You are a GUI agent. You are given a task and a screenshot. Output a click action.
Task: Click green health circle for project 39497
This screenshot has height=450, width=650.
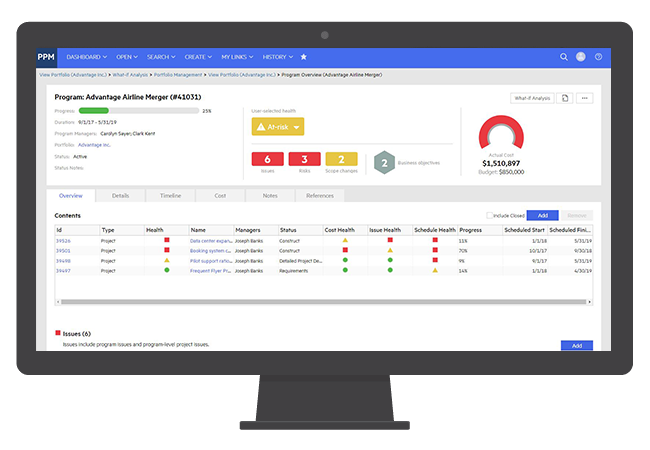(167, 270)
